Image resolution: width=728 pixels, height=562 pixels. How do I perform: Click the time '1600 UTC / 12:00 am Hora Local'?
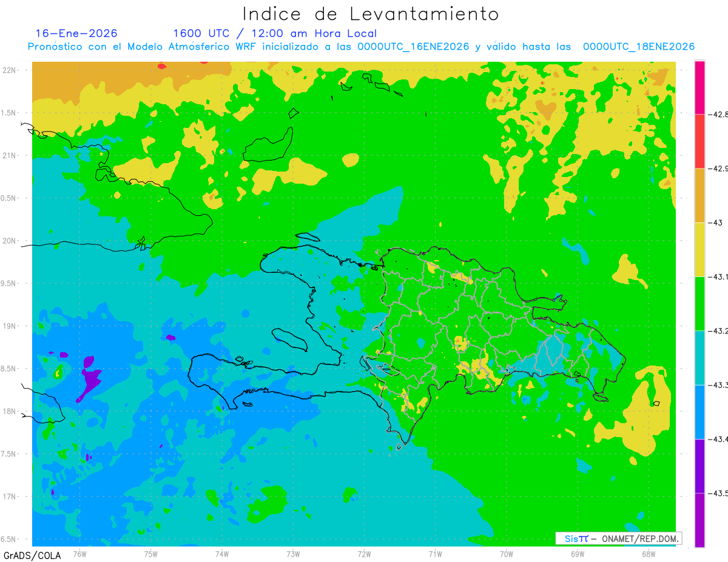(x=275, y=33)
